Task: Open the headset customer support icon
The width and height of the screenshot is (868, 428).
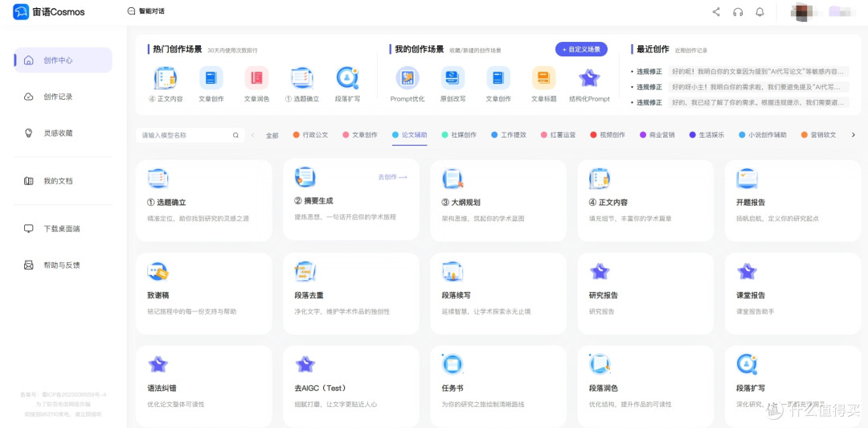Action: pos(738,12)
